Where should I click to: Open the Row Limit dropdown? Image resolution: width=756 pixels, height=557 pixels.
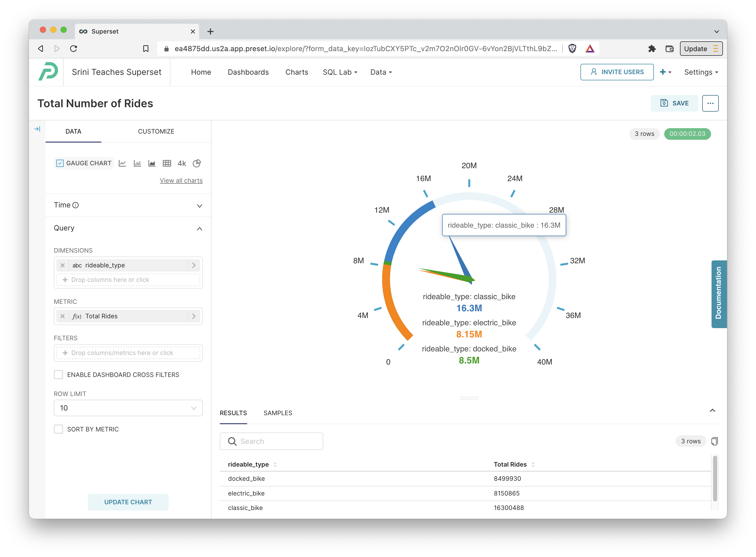tap(128, 408)
